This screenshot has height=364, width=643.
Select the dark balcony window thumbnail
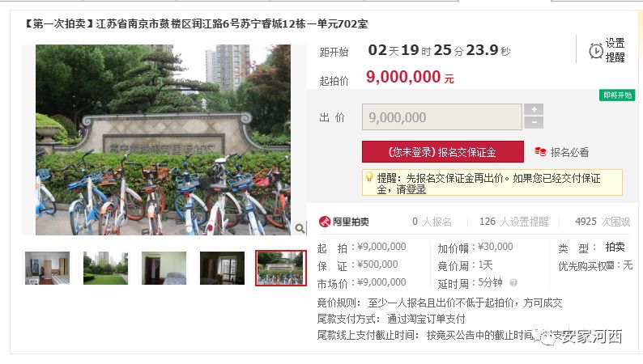tap(222, 269)
